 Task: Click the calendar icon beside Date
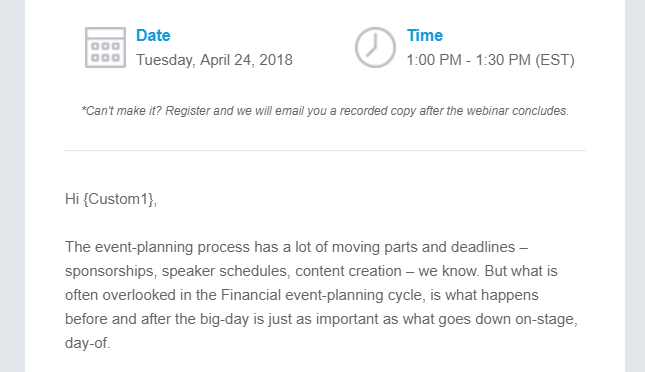click(x=105, y=47)
